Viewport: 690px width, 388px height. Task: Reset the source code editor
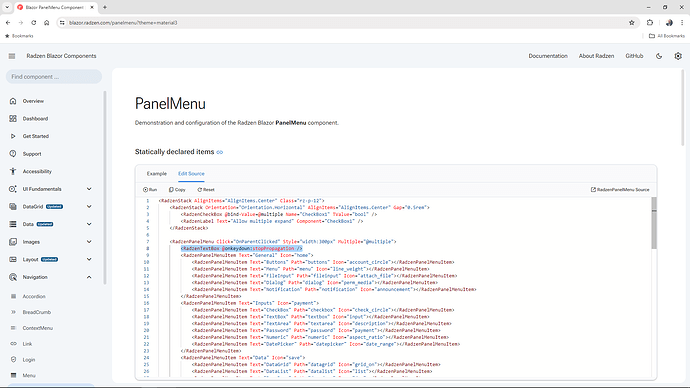click(206, 190)
